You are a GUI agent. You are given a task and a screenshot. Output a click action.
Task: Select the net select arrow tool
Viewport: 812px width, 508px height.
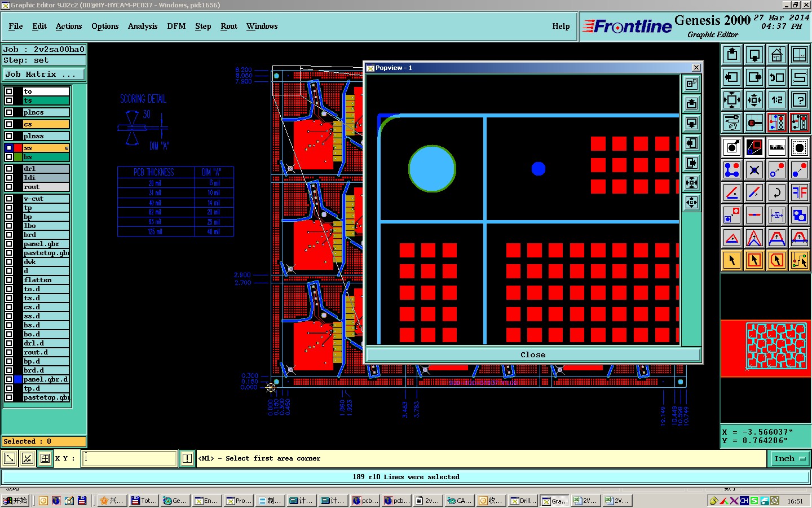tap(800, 260)
